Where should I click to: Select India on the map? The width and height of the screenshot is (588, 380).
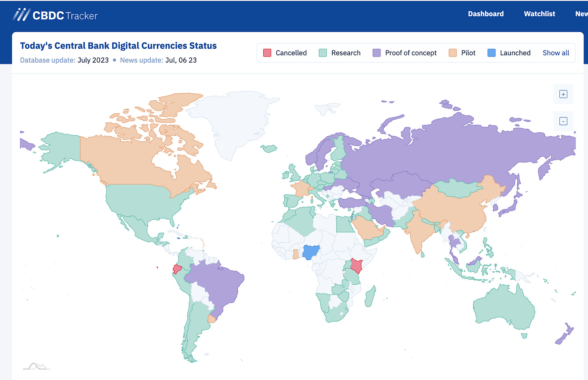(418, 234)
